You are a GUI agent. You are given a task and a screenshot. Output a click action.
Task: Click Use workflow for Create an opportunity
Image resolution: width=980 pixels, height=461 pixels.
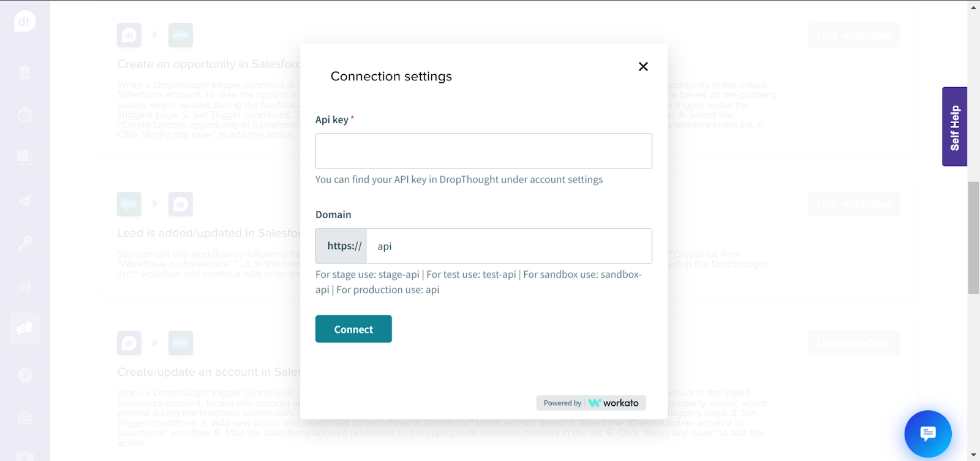(x=853, y=36)
